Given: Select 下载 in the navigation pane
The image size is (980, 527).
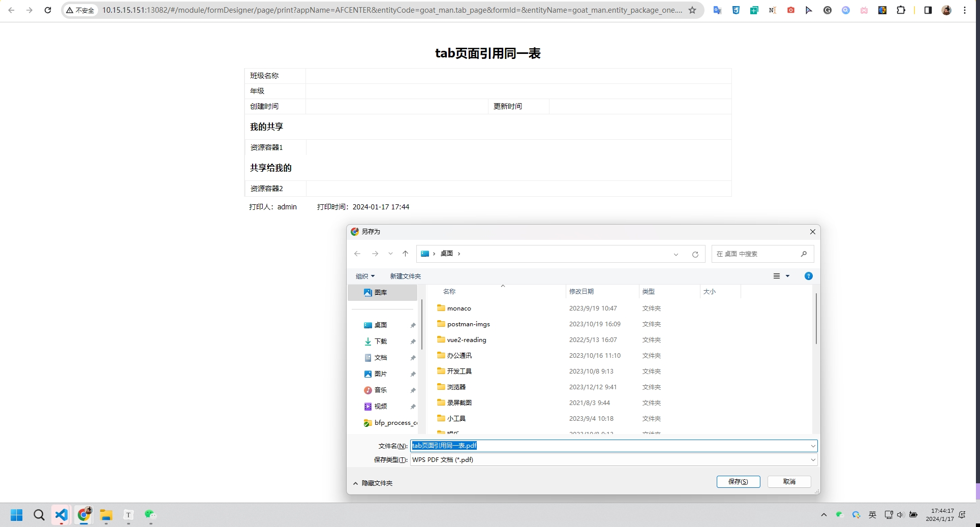Looking at the screenshot, I should (380, 341).
